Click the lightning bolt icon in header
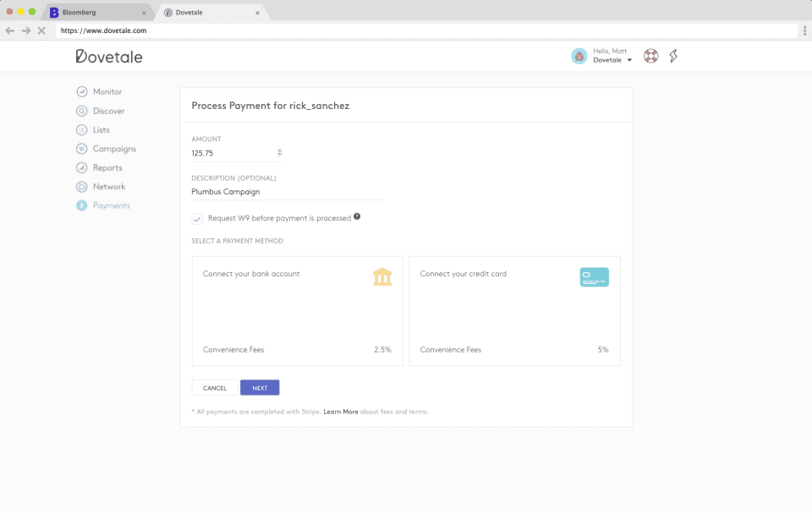This screenshot has height=513, width=812. coord(673,57)
